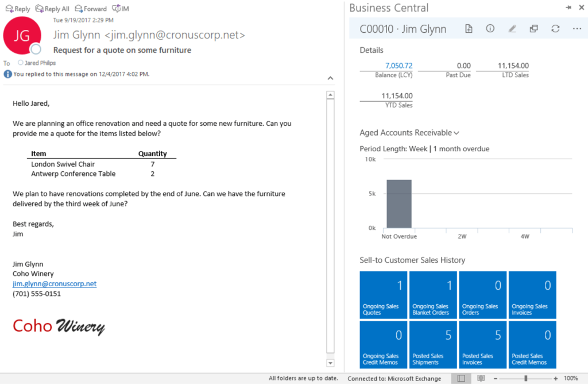
Task: Open customer information details icon
Action: click(x=490, y=28)
